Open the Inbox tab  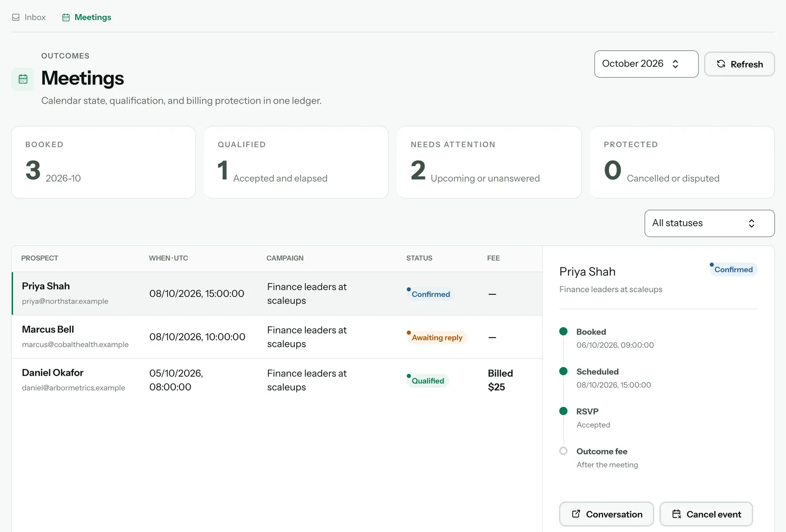click(28, 17)
